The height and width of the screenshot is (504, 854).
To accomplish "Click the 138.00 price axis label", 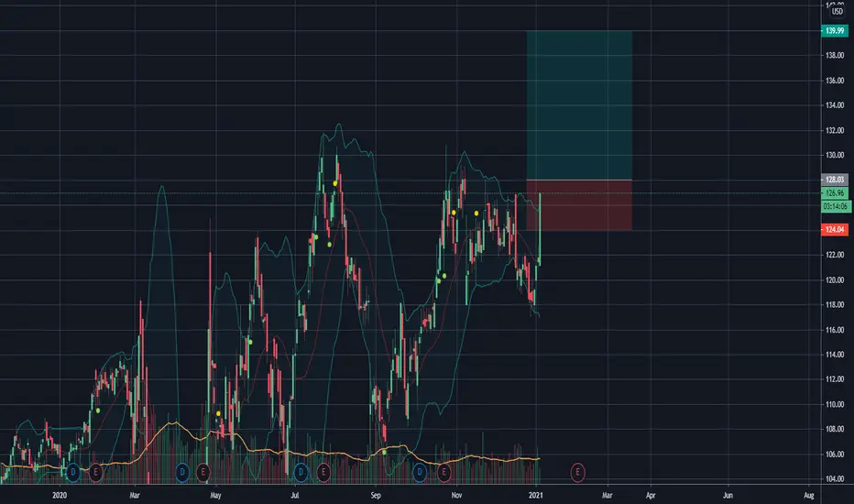I will [835, 56].
